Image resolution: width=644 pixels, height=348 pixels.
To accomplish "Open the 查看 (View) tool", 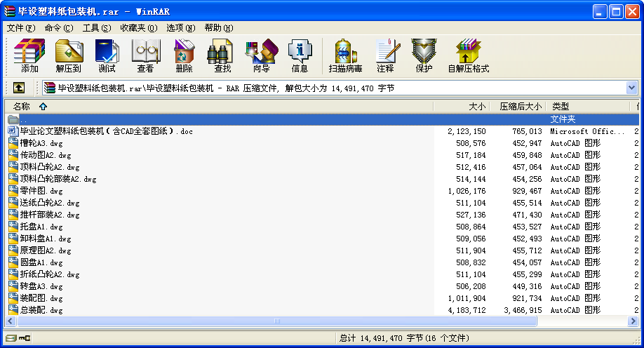I will pyautogui.click(x=145, y=56).
